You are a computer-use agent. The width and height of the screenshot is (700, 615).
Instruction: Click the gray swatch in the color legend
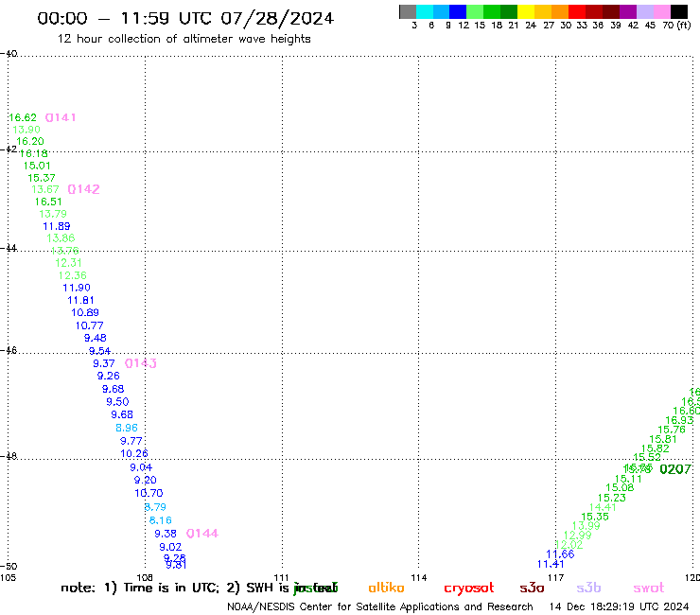pos(408,11)
